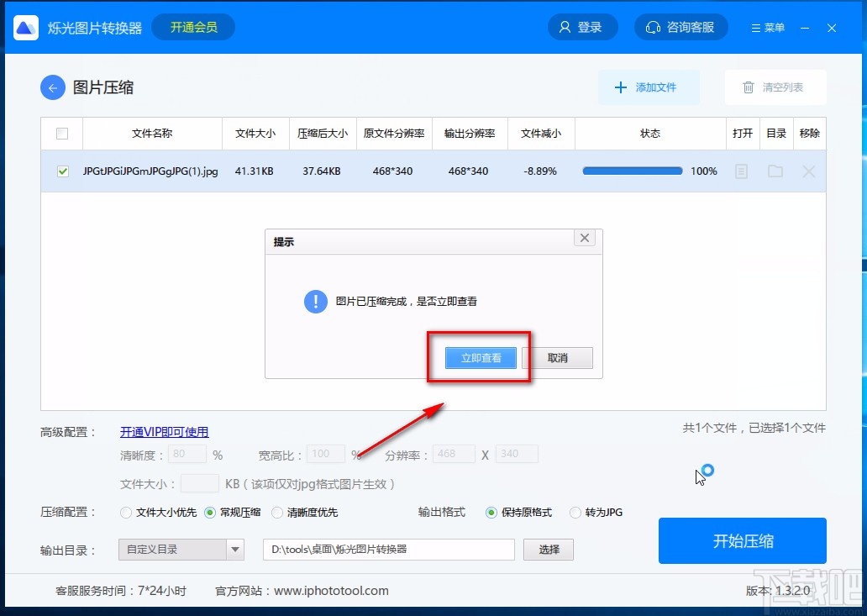This screenshot has height=616, width=867.
Task: Uncheck the JPGtJPGiJPGmJPGgJPG(1).jpg row checkbox
Action: [x=61, y=171]
